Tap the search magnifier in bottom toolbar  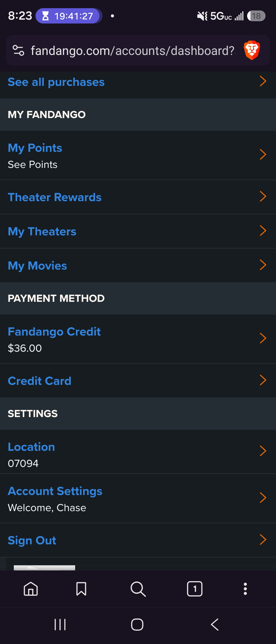[x=138, y=589]
